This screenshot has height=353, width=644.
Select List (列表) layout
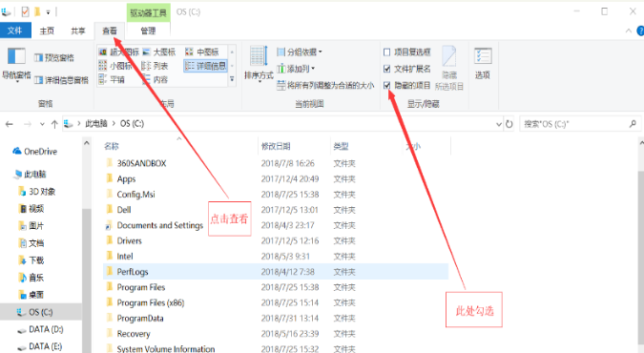156,66
